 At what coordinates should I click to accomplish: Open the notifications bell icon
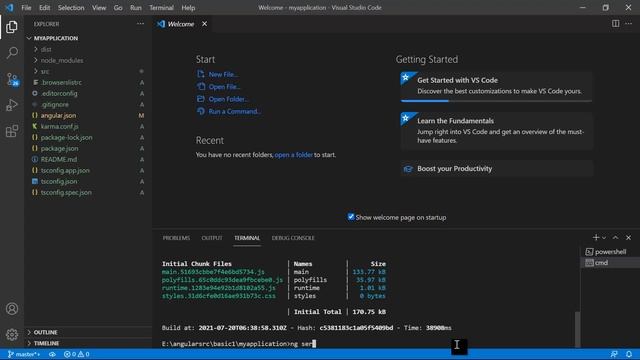629,354
